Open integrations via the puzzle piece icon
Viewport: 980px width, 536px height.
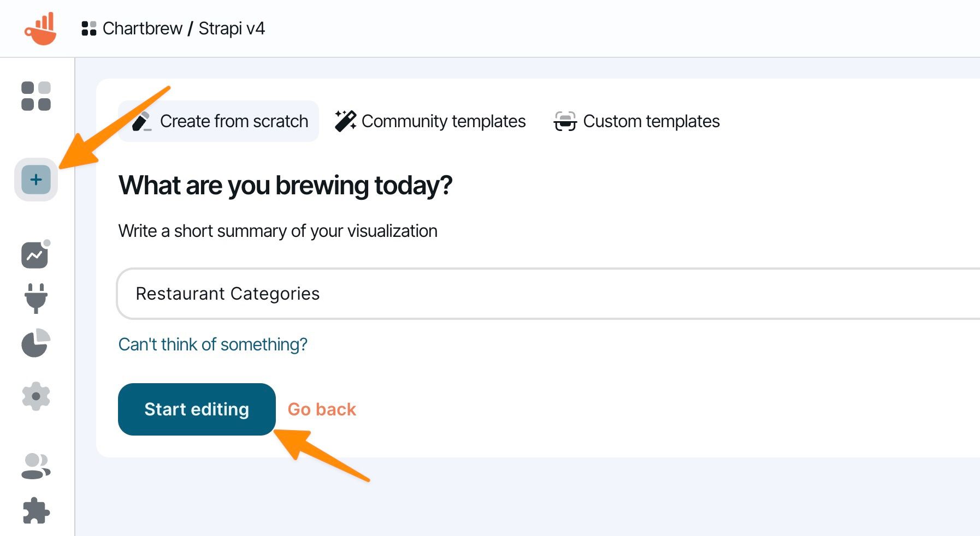36,511
